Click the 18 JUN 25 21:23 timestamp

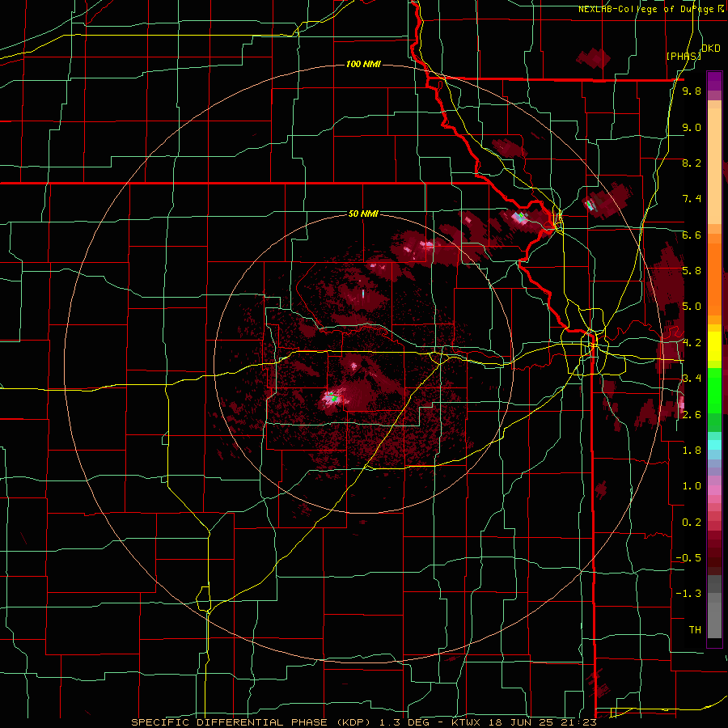pos(541,722)
